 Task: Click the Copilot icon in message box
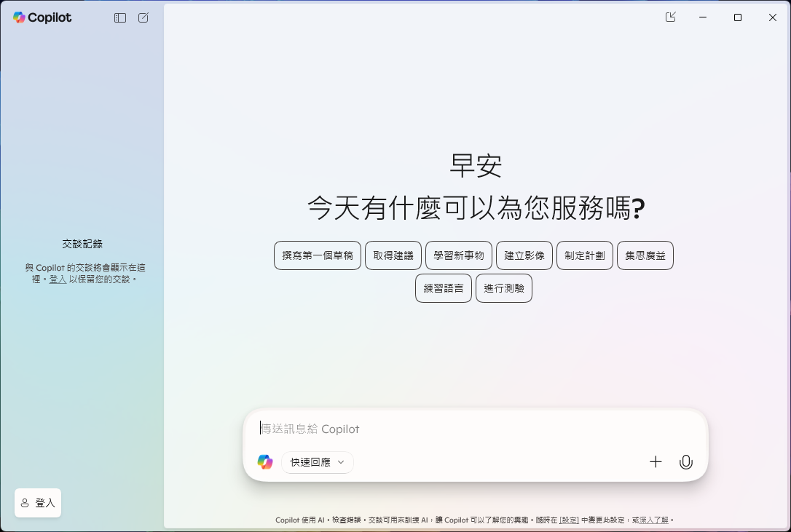pyautogui.click(x=265, y=462)
